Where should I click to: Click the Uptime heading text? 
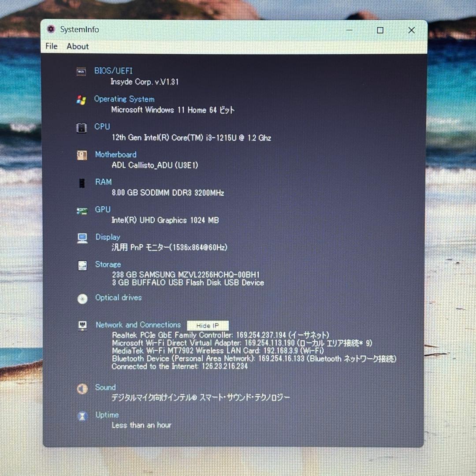tap(107, 415)
